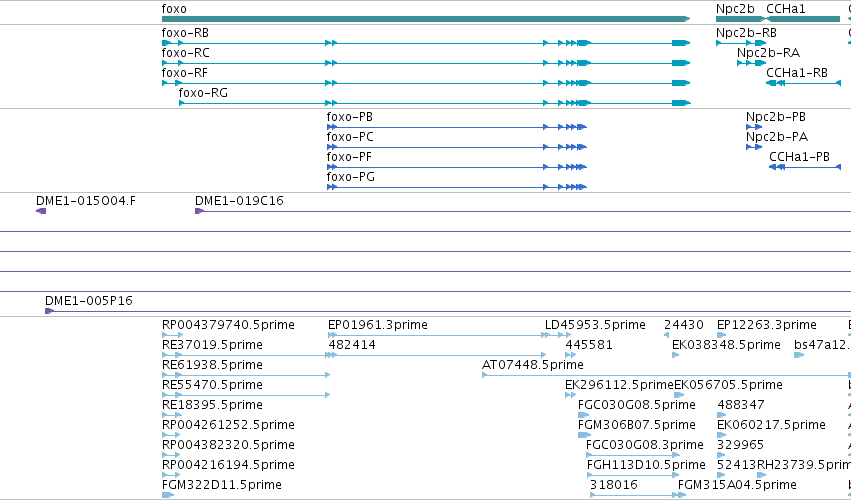Select the DME1-015O04.F clone label

tap(86, 201)
